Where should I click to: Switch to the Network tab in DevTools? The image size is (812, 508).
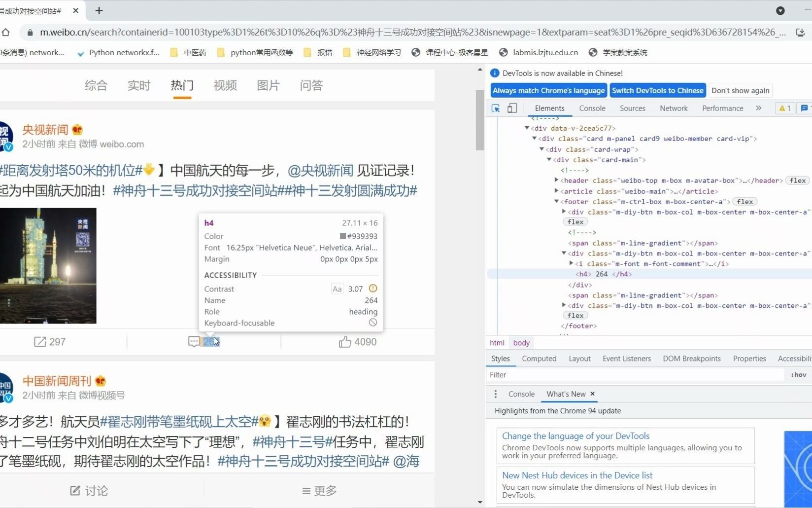(674, 108)
